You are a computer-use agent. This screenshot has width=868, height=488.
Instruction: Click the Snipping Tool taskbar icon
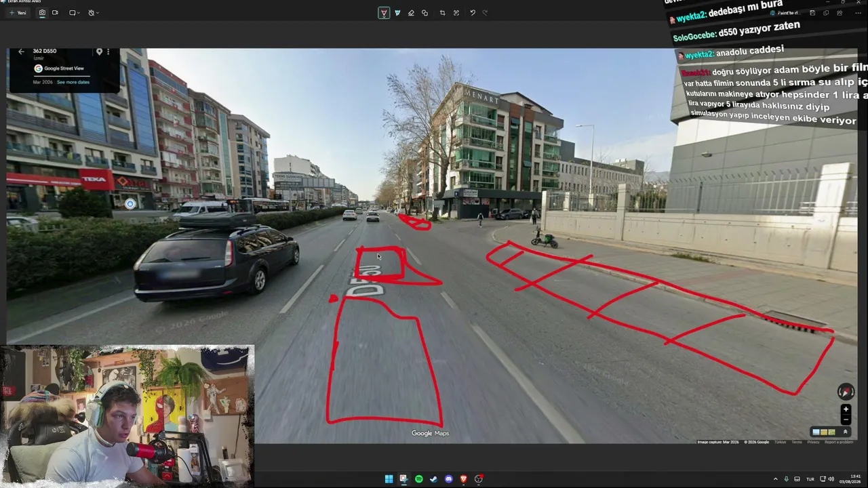click(x=403, y=479)
